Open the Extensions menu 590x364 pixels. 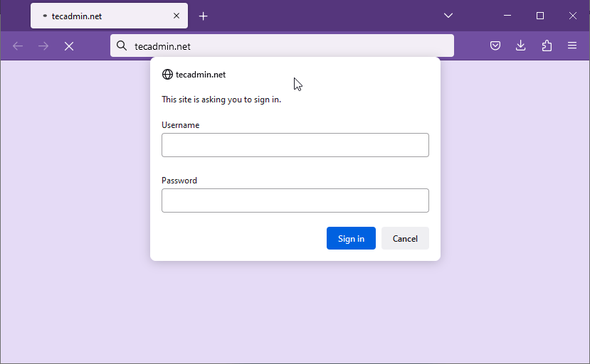(547, 46)
